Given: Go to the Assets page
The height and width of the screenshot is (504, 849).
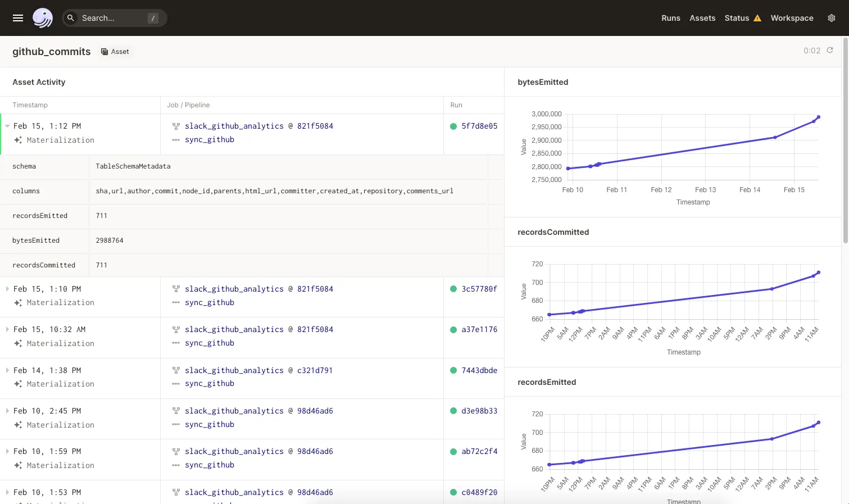Looking at the screenshot, I should pos(702,18).
